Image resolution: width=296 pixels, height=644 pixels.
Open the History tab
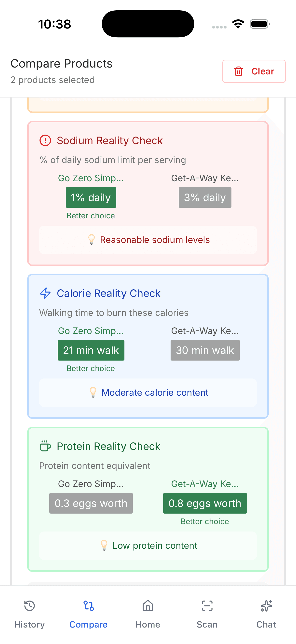[x=29, y=614]
